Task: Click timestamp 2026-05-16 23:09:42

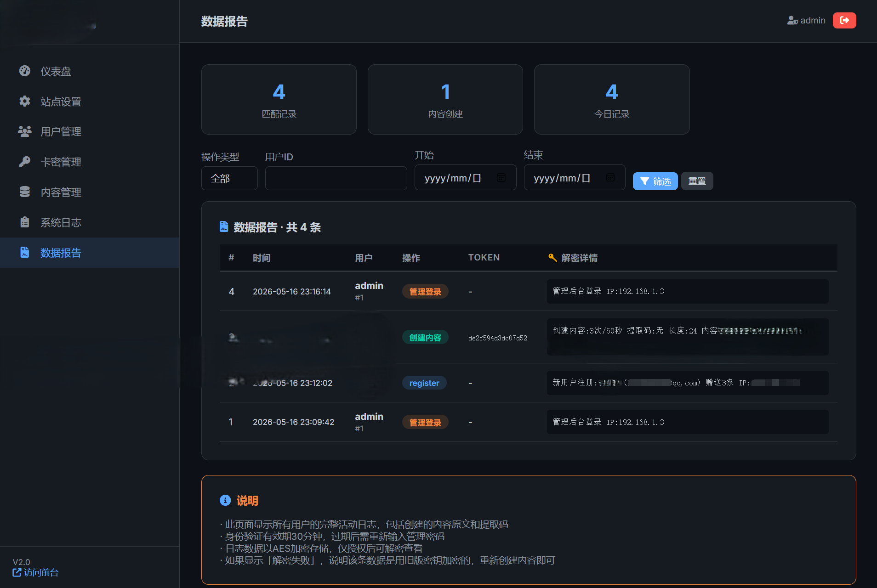Action: click(294, 422)
